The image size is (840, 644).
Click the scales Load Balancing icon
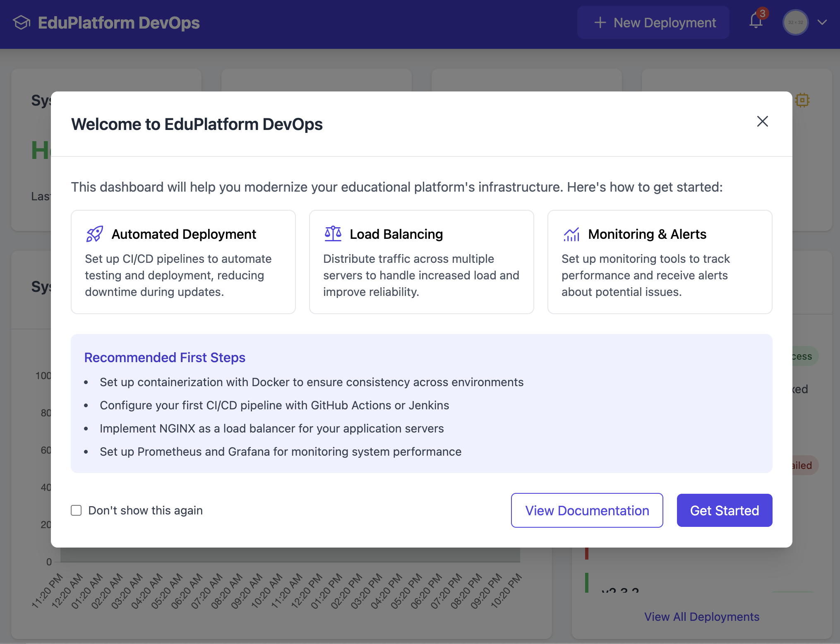(x=333, y=234)
